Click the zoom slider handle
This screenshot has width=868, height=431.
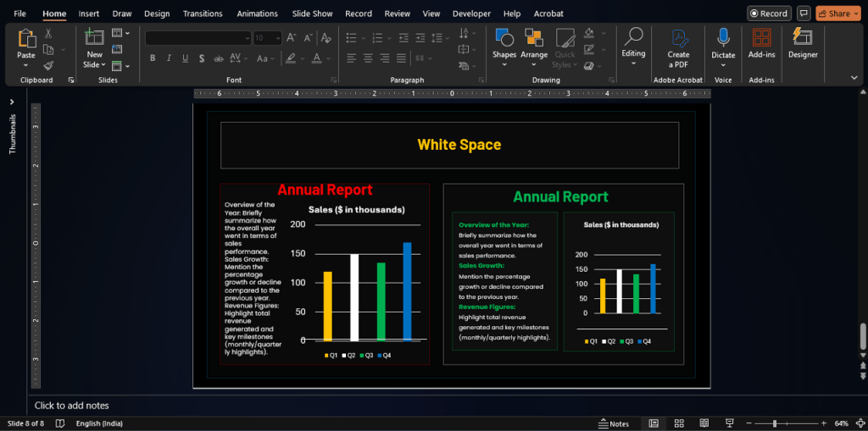[x=775, y=424]
